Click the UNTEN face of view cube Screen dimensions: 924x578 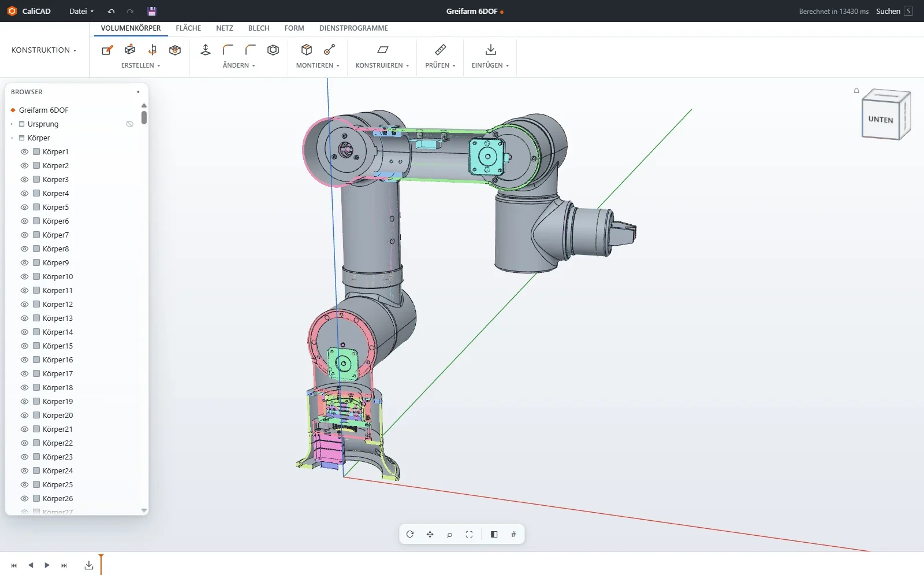[x=881, y=120]
